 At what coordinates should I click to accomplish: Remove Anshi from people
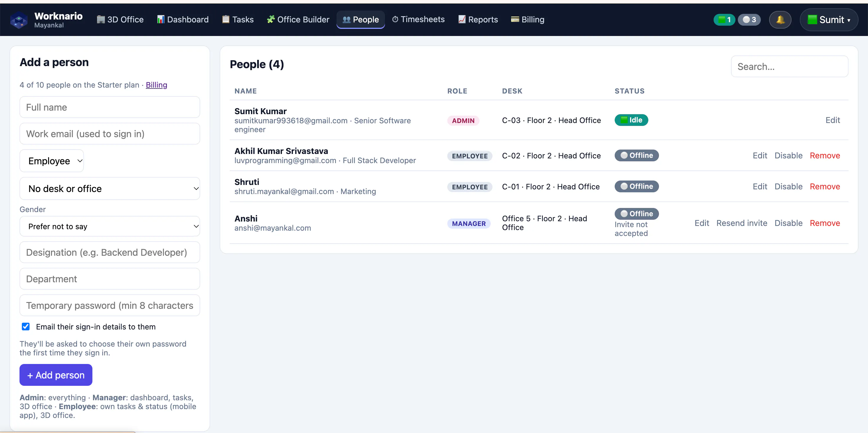825,223
